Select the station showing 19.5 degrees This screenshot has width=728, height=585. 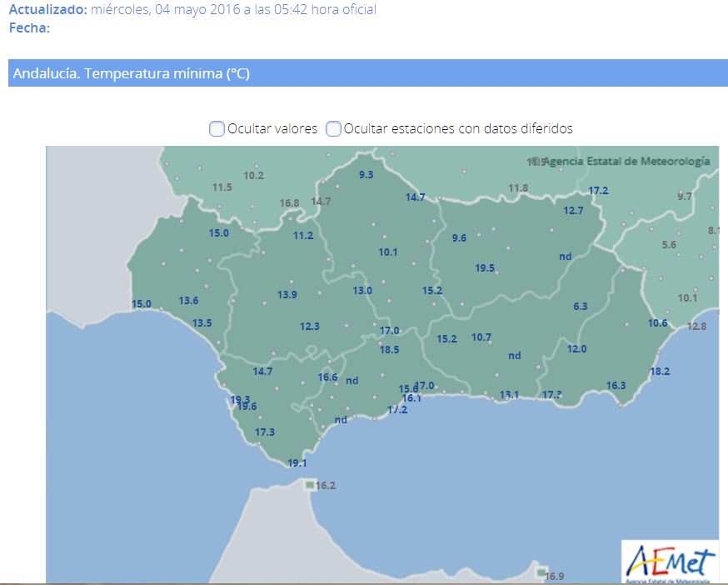click(x=485, y=268)
